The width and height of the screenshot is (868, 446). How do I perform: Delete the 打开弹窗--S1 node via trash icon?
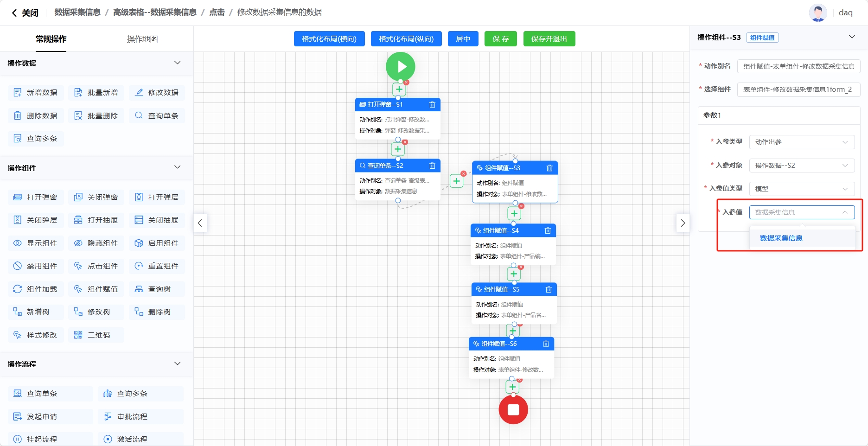coord(432,105)
